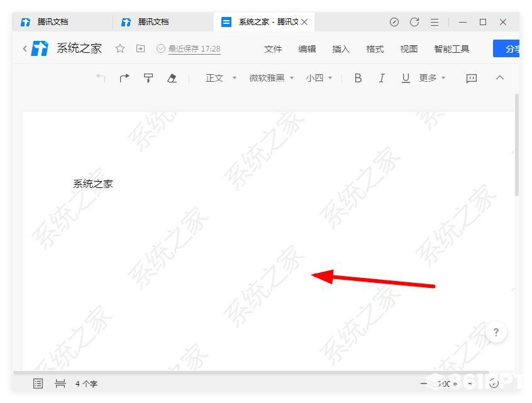This screenshot has height=403, width=532.
Task: Close the 系统之家 - 腾讯文档 tab
Action: point(304,22)
